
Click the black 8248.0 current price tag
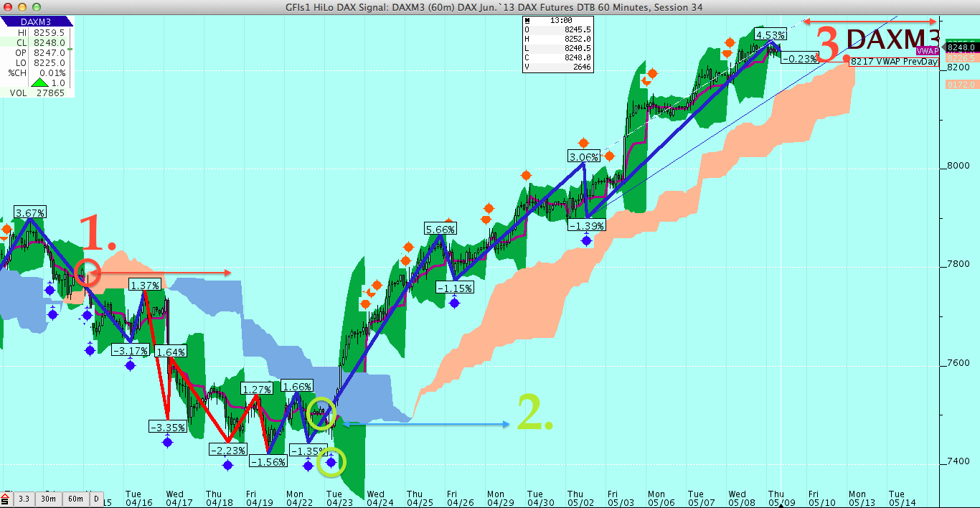click(961, 47)
